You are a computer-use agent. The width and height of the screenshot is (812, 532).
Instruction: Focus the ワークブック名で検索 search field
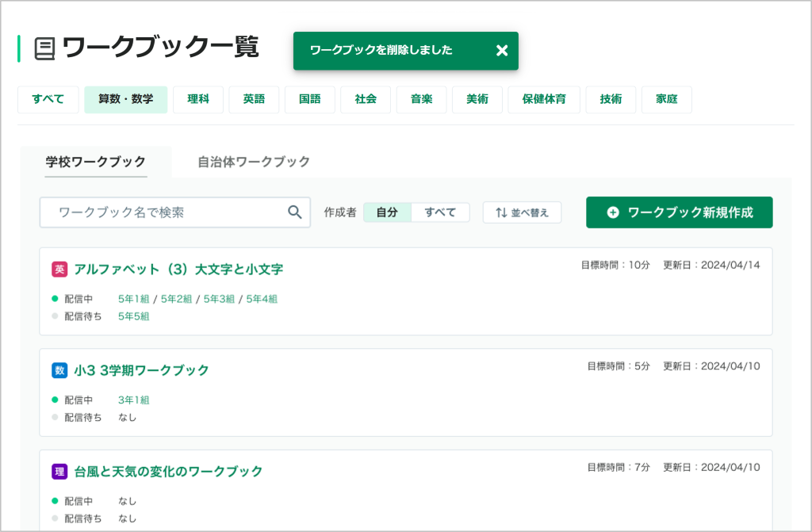point(175,212)
